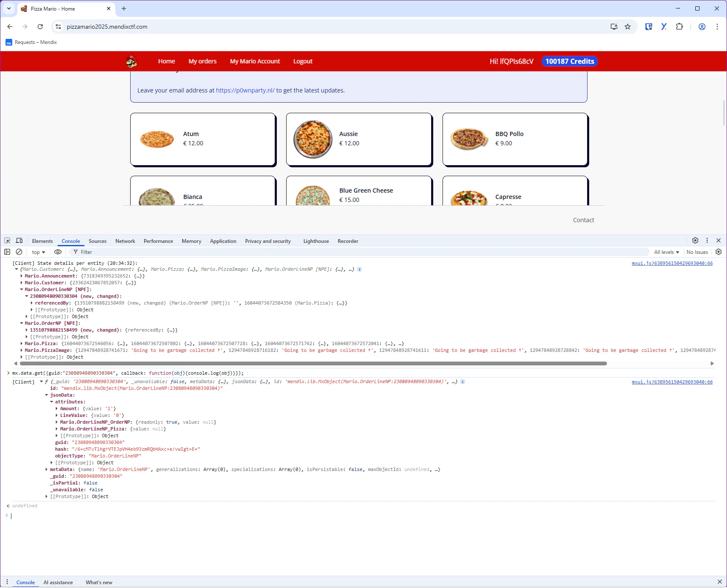Click the 100187 Credits badge
The height and width of the screenshot is (588, 727).
click(x=569, y=61)
